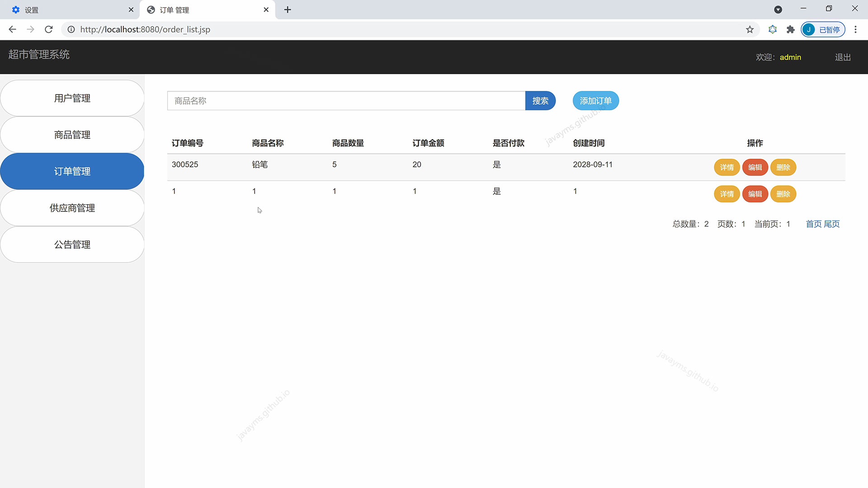Open the Chrome three-dot menu
868x488 pixels.
tap(855, 29)
